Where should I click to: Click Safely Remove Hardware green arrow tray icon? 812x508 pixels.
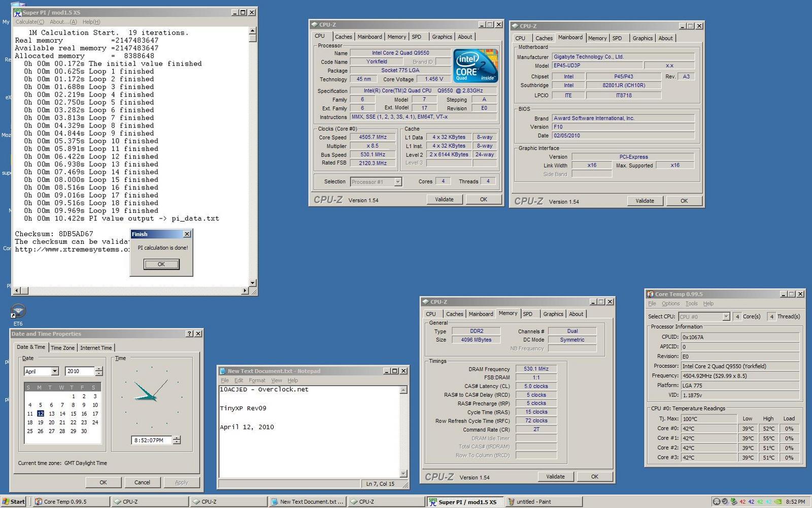(734, 501)
